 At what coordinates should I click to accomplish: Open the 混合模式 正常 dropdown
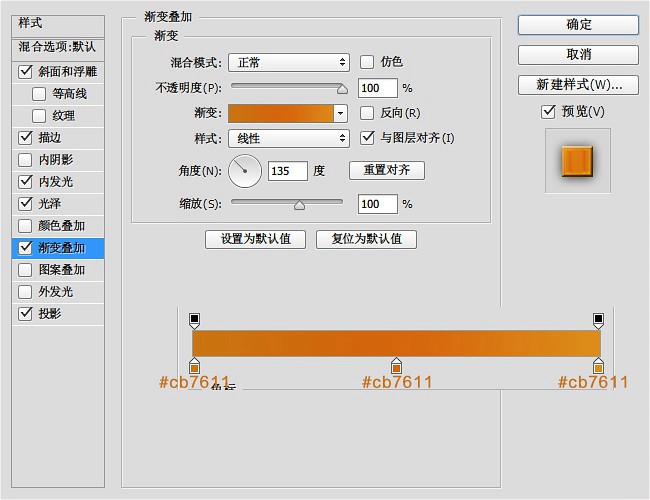[289, 63]
